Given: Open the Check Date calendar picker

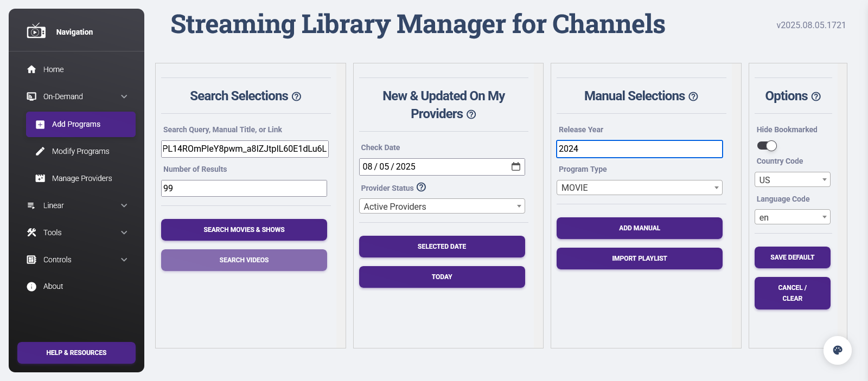Looking at the screenshot, I should 516,166.
